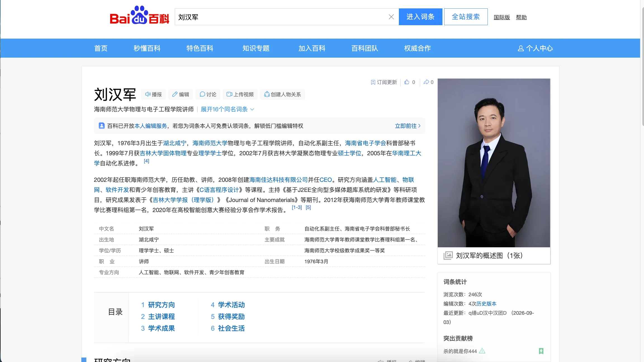
Task: Click reference citation [4]
Action: [146, 161]
